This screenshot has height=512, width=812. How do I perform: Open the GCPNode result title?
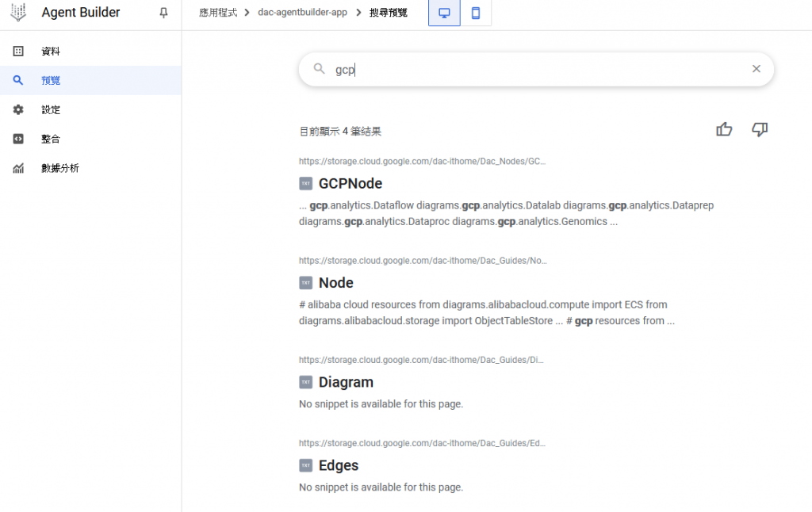(350, 184)
